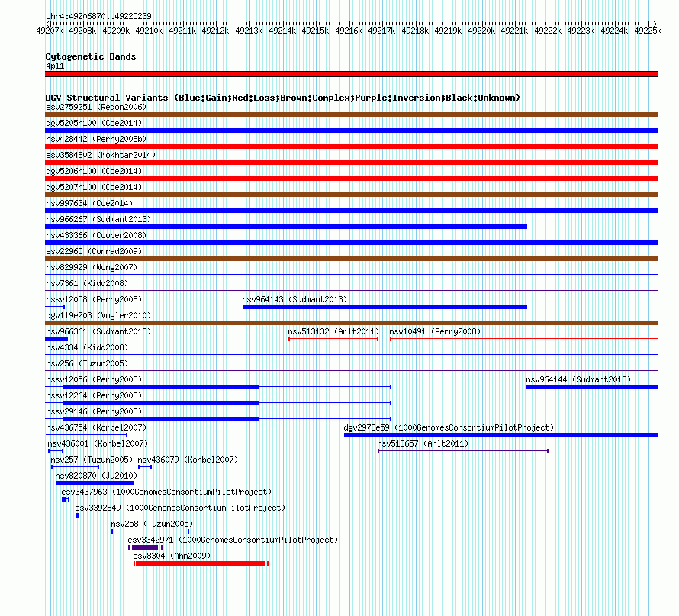Select the nsv258 blue interval line
The height and width of the screenshot is (616, 679).
pyautogui.click(x=150, y=531)
